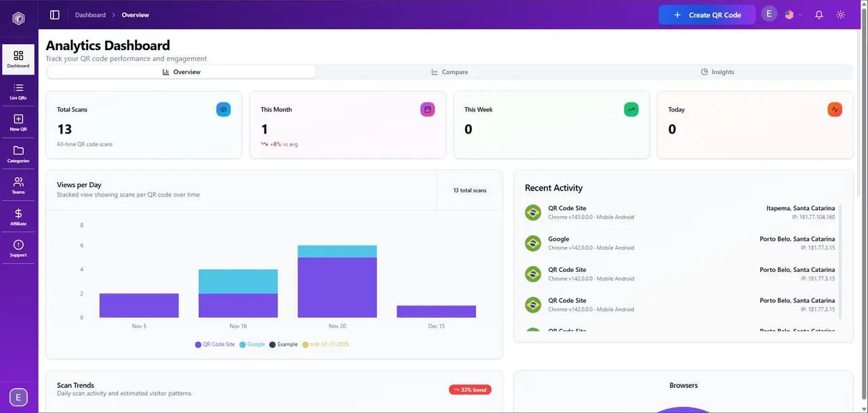
Task: Switch to the Insights tab
Action: [x=717, y=71]
